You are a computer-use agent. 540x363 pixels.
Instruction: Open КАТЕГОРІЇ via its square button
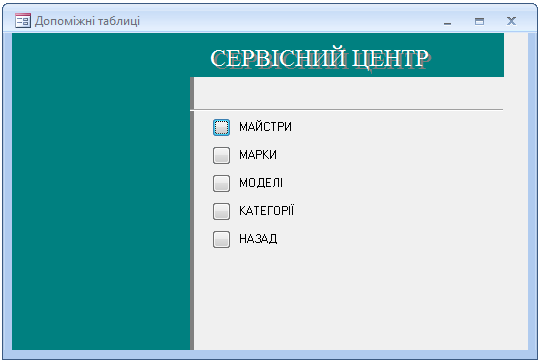pos(221,211)
